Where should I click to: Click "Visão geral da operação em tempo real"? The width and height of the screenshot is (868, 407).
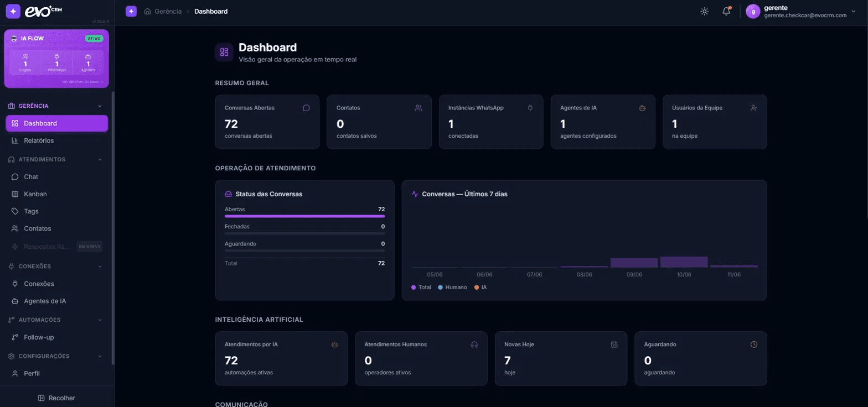click(297, 59)
